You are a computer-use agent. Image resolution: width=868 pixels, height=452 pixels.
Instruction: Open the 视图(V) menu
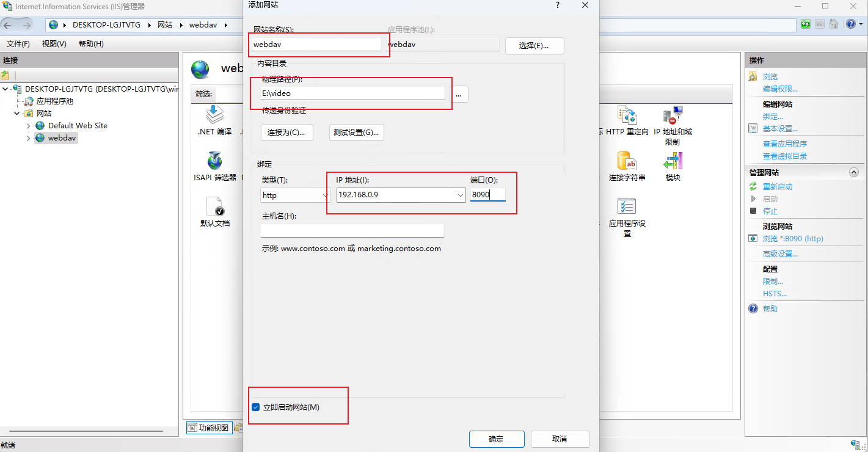(54, 44)
